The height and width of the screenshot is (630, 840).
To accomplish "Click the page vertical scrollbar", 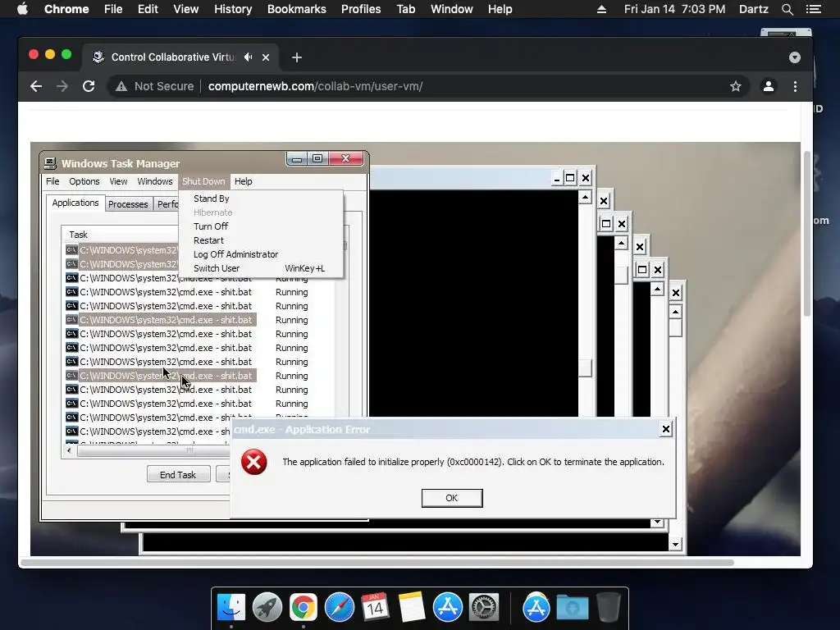I will (807, 233).
